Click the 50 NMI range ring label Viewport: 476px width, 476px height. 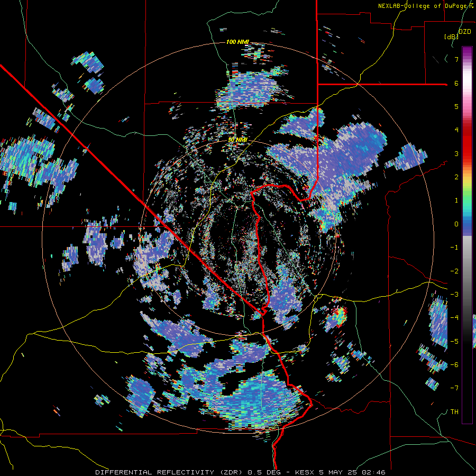click(237, 140)
